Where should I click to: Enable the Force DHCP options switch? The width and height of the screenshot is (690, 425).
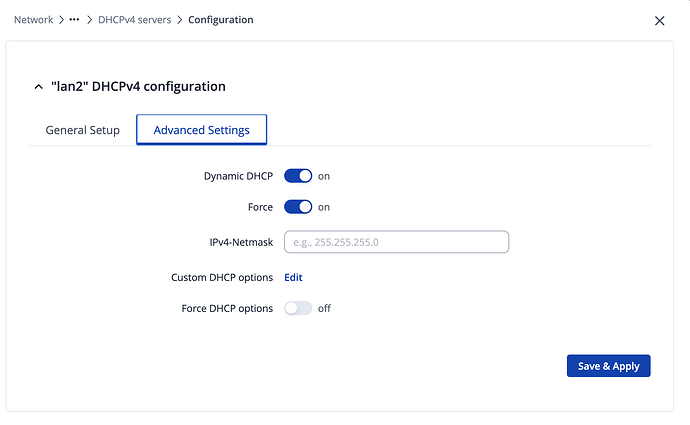coord(298,308)
